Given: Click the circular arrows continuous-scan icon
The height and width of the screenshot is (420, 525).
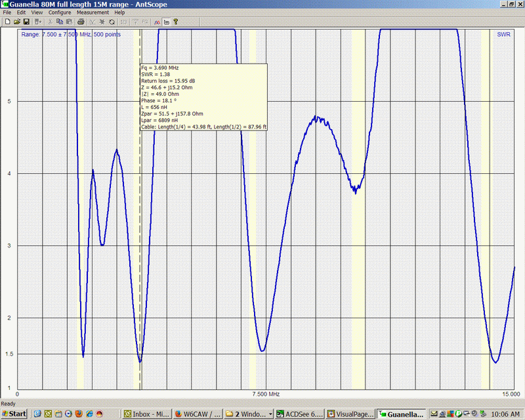Looking at the screenshot, I should (112, 22).
